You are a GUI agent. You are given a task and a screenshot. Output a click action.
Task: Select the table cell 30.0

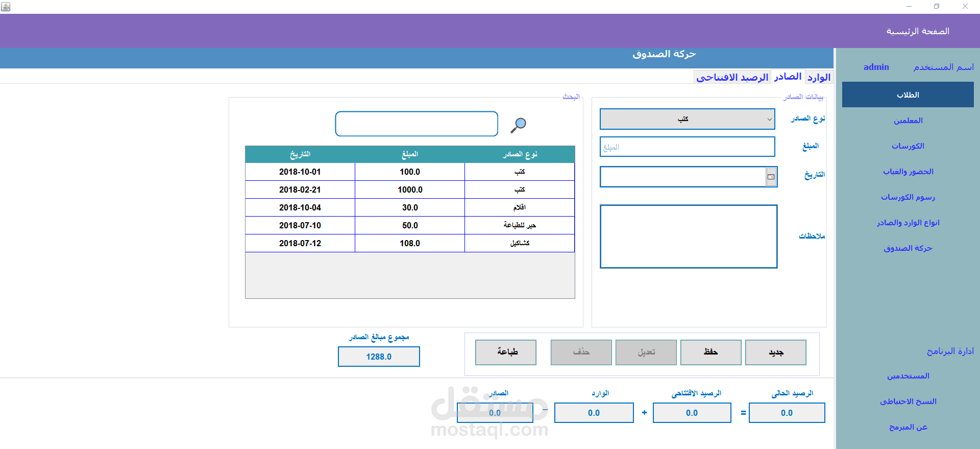point(410,207)
